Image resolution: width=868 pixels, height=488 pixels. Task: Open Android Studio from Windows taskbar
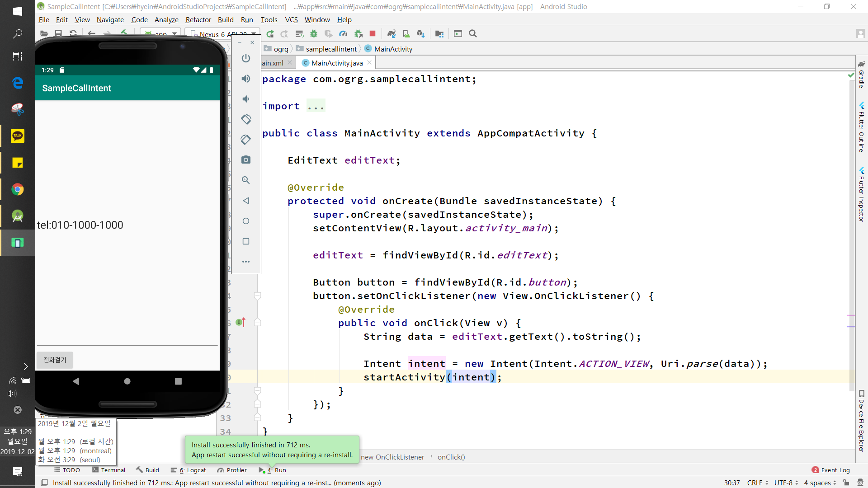(x=18, y=216)
